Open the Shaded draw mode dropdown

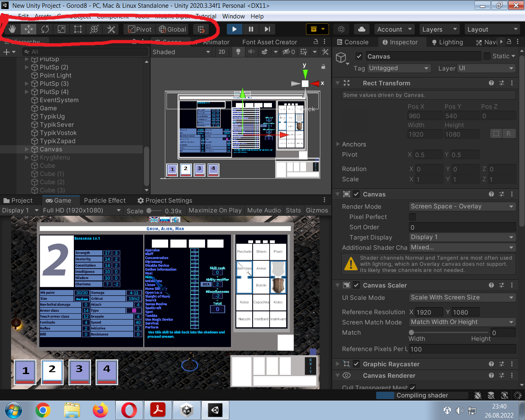point(181,52)
